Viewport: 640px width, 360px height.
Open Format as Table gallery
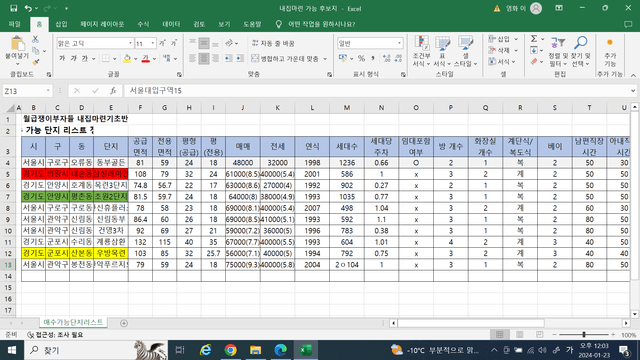(x=442, y=51)
